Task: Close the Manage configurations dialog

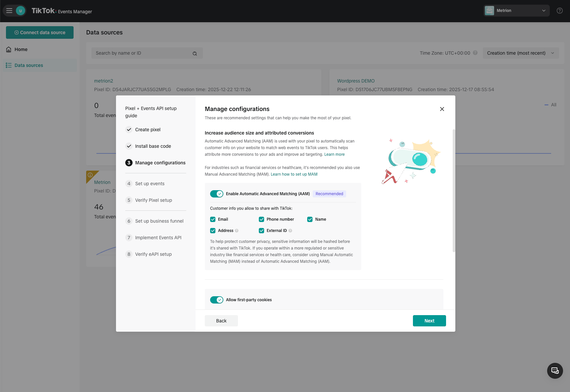Action: pos(442,109)
